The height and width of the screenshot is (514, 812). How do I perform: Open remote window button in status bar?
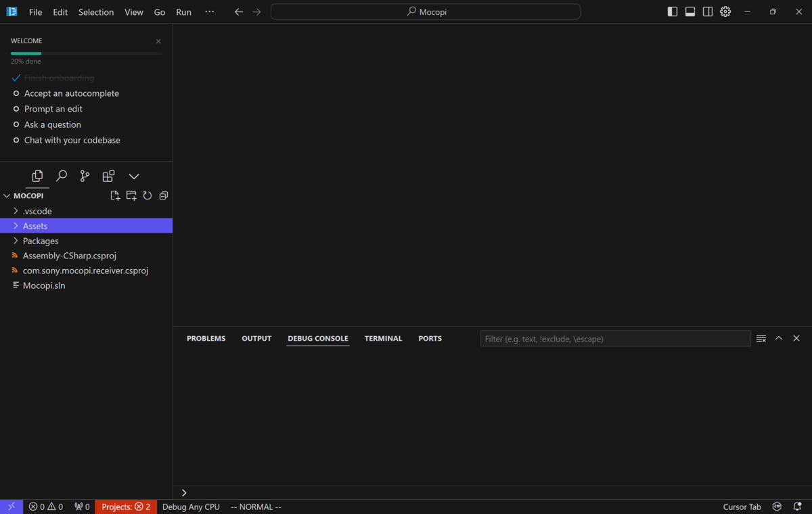(x=12, y=507)
